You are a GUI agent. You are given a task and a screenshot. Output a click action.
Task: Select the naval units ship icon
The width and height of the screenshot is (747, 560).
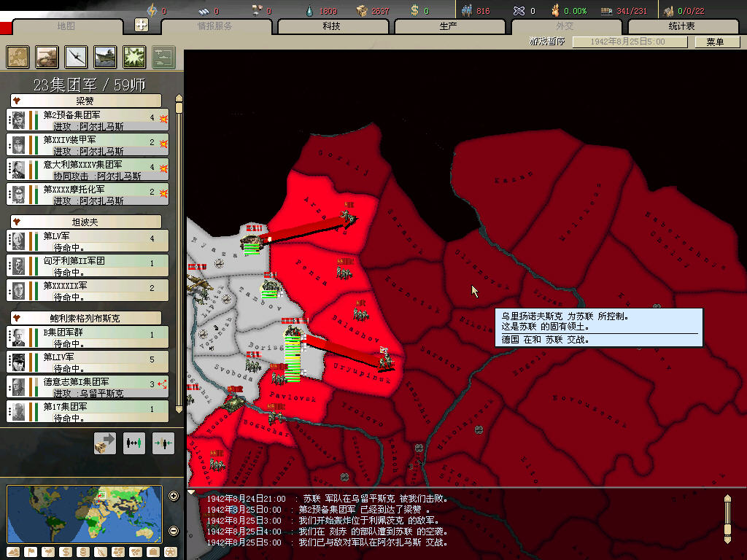point(106,57)
